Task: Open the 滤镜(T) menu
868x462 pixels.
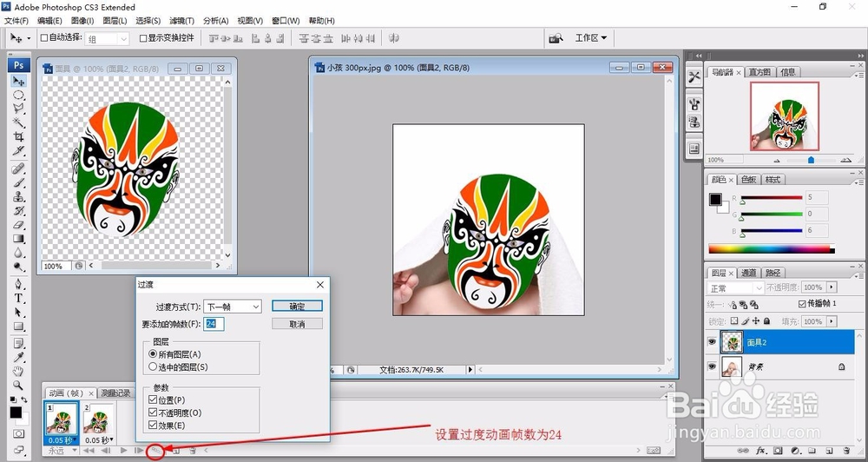Action: pyautogui.click(x=181, y=21)
